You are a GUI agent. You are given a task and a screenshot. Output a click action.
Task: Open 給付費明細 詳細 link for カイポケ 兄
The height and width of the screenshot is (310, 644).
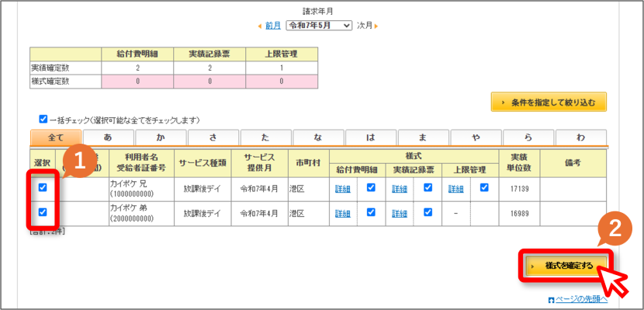pyautogui.click(x=342, y=189)
